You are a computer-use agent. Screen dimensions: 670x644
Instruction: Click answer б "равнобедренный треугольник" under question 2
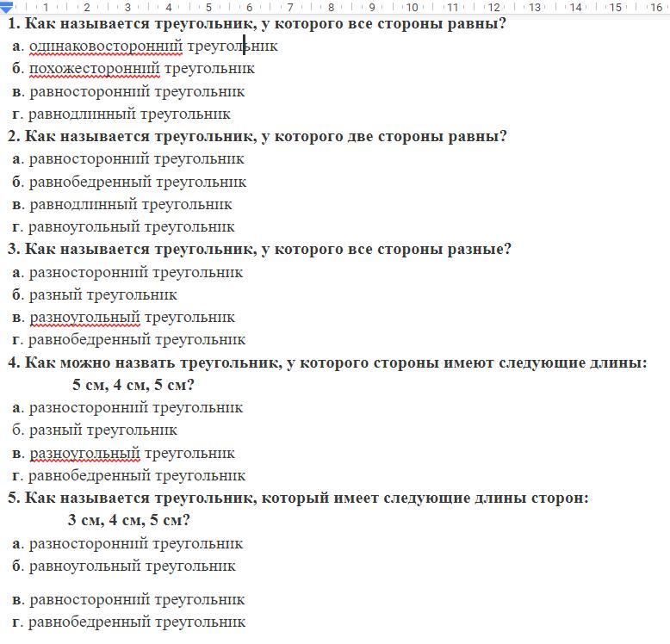pos(137,182)
